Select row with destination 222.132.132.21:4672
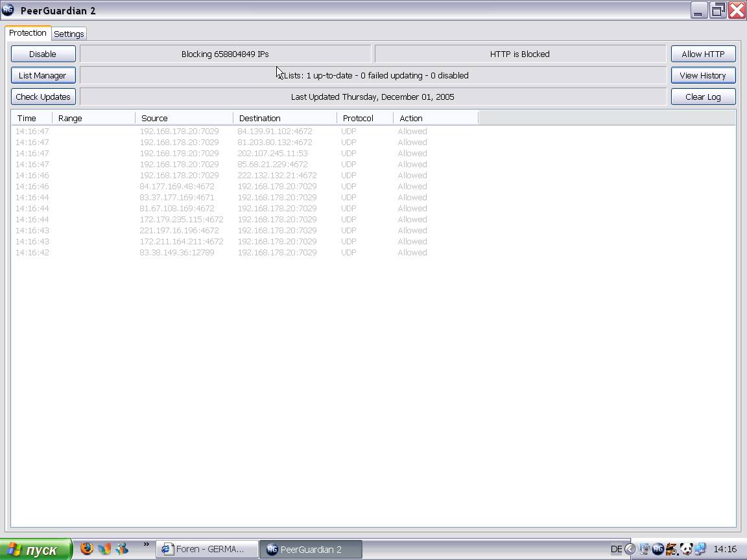747x560 pixels. coord(373,175)
